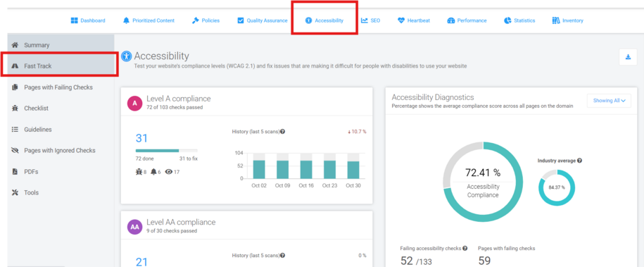
Task: Click the 21 issues number under Level AA
Action: pyautogui.click(x=141, y=261)
